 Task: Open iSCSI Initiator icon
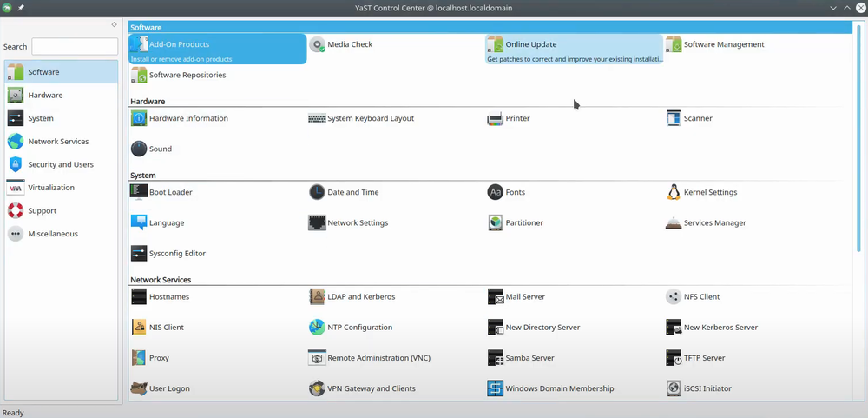coord(674,388)
